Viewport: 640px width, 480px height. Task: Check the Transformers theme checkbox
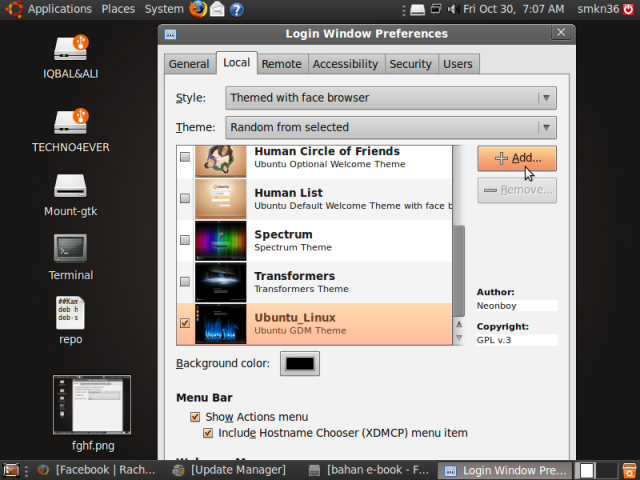pyautogui.click(x=185, y=282)
